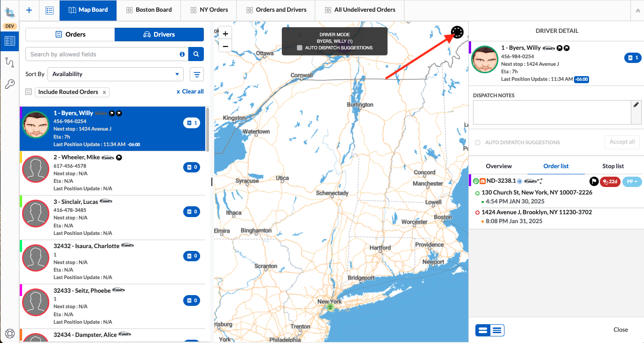Open the lifebuoy help icon in left sidebar
This screenshot has width=644, height=343.
[9, 334]
